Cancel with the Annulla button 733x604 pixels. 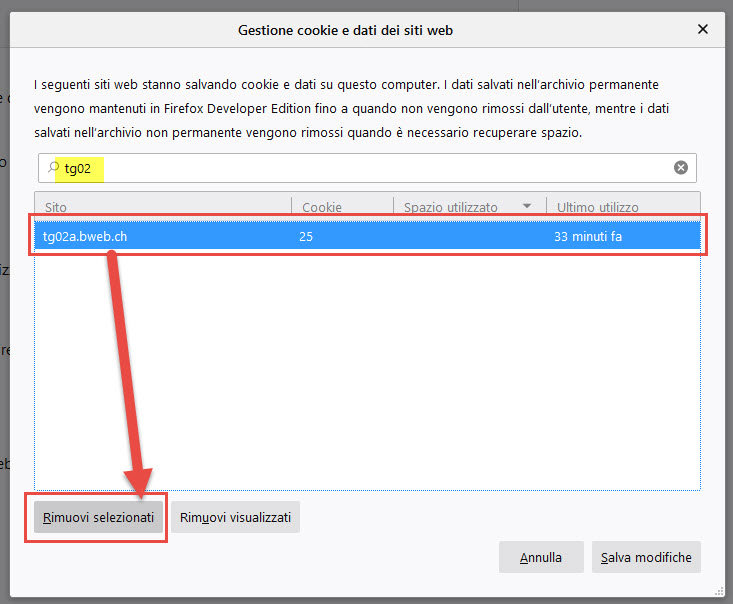point(541,557)
